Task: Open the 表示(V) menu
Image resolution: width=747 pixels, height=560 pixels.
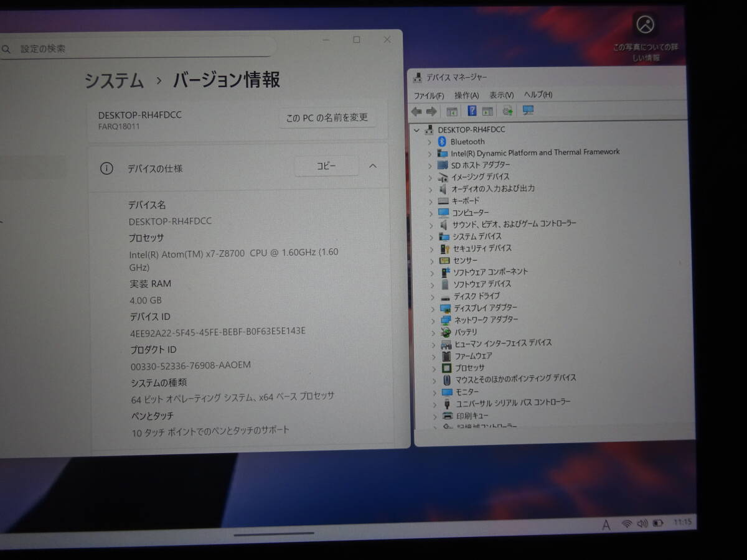Action: tap(501, 95)
